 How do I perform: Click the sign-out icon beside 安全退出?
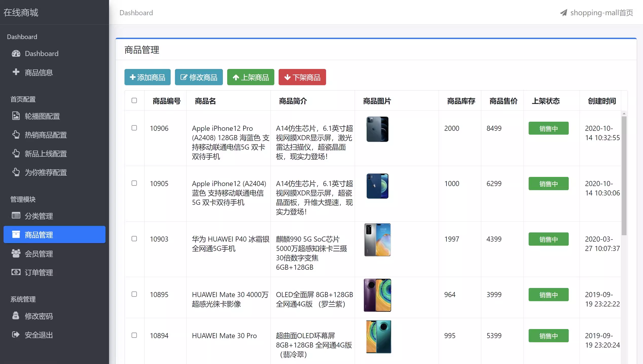coord(16,335)
